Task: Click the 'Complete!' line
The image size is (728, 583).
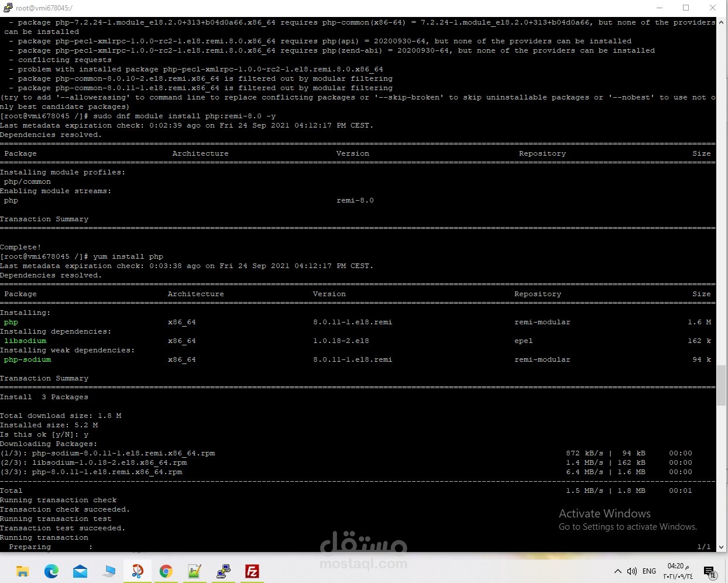Action: 20,247
